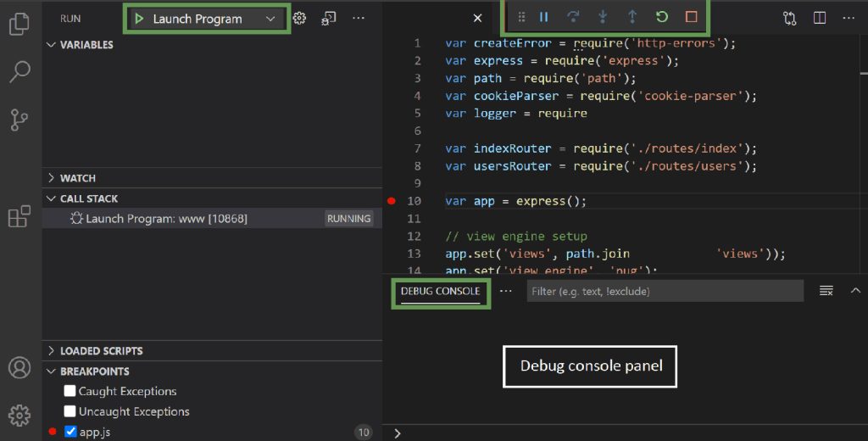Open the Source Control view
The image size is (868, 441).
click(x=19, y=120)
